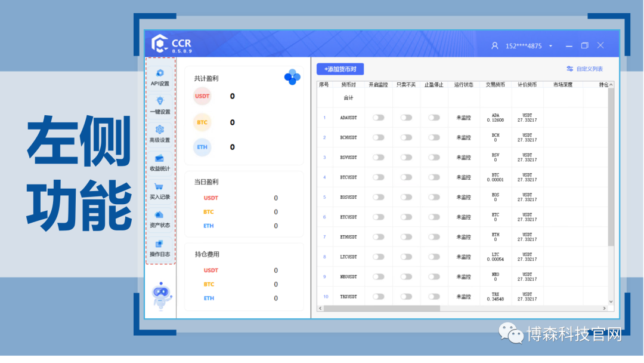Expand the account dropdown arrow
Image resolution: width=644 pixels, height=363 pixels.
click(x=550, y=46)
